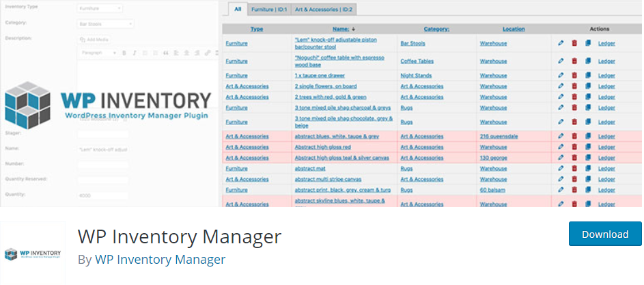Duplicate the Noguchi coffee table item
Image resolution: width=644 pixels, height=285 pixels.
coord(588,62)
